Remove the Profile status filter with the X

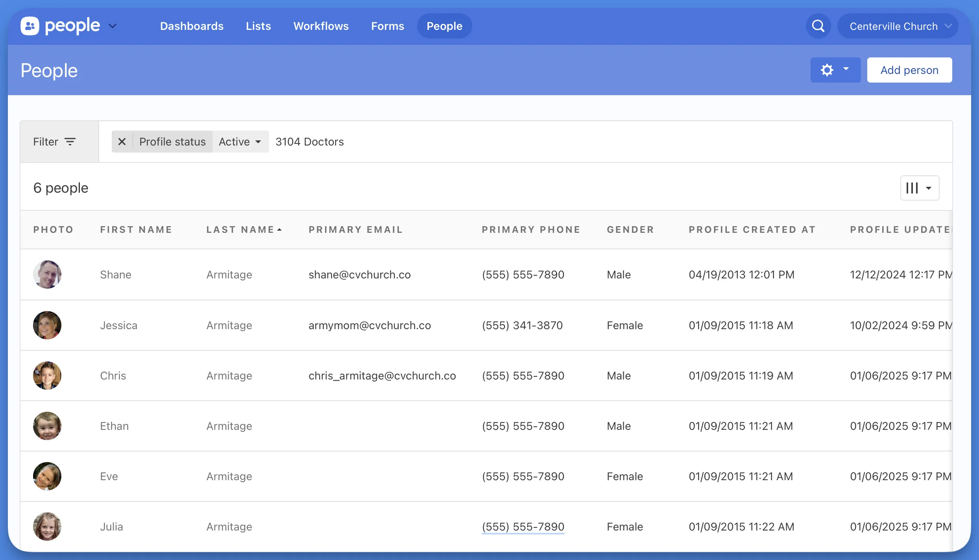pyautogui.click(x=122, y=142)
